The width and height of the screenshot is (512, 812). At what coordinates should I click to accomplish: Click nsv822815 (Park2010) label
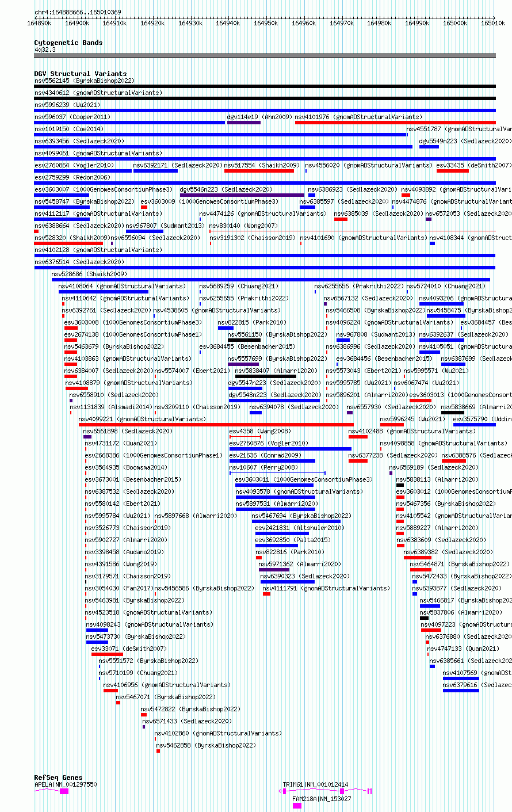point(252,322)
